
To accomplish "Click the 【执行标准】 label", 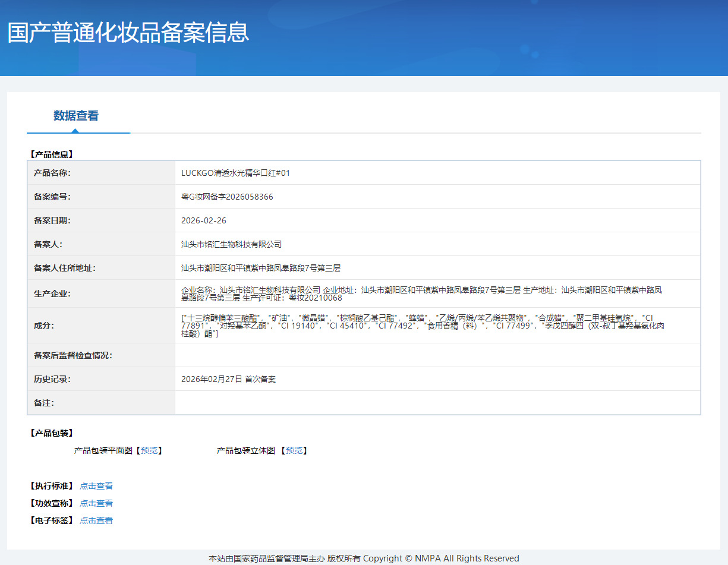I will tap(52, 486).
